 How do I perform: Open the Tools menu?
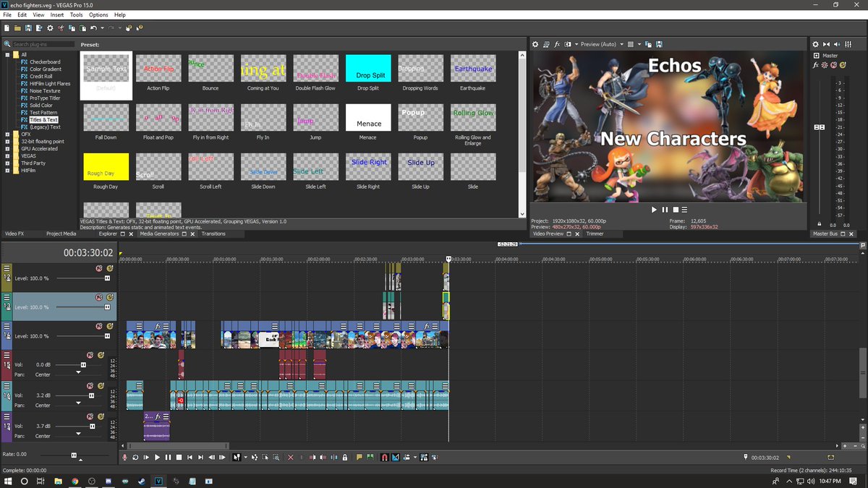(x=76, y=14)
